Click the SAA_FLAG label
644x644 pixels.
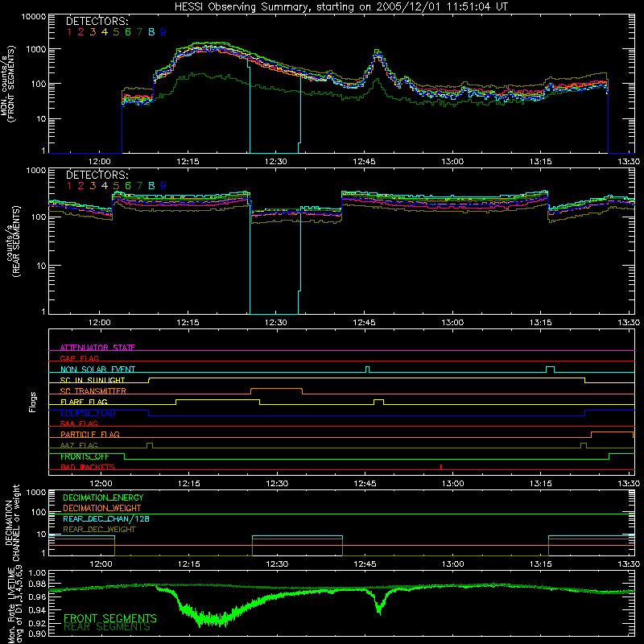coord(79,423)
